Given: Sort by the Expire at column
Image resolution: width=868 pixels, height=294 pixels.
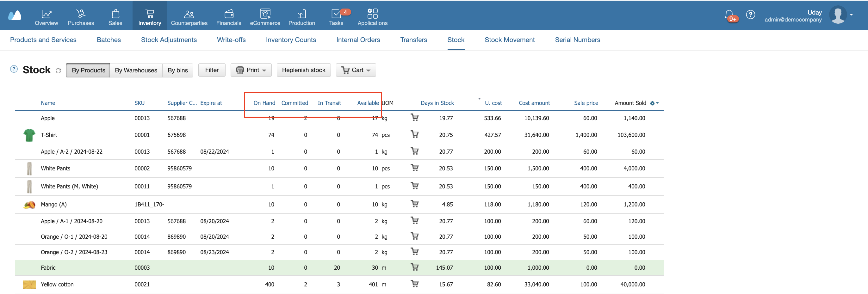Looking at the screenshot, I should [x=211, y=103].
